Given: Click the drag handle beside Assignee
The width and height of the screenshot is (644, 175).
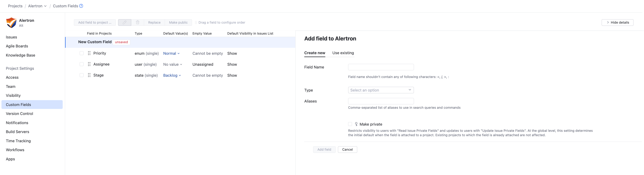Looking at the screenshot, I should tap(89, 64).
